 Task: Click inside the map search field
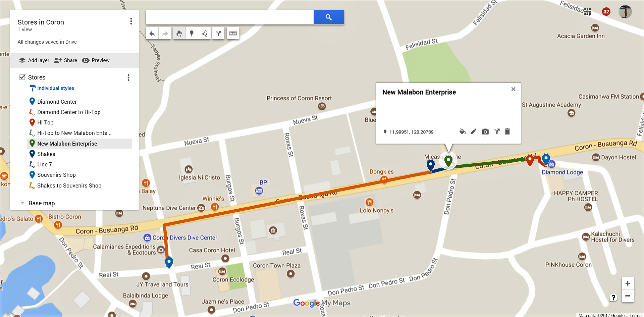[230, 17]
